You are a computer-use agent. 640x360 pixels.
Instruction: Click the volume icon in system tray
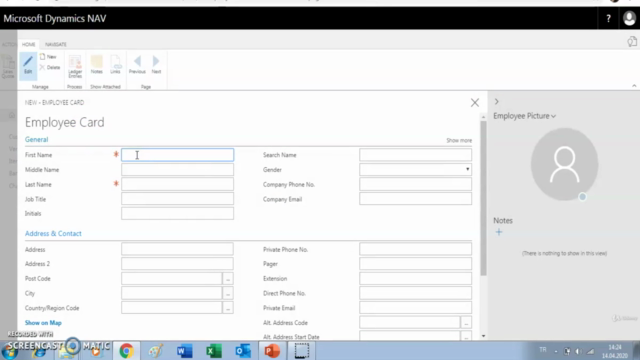point(578,351)
